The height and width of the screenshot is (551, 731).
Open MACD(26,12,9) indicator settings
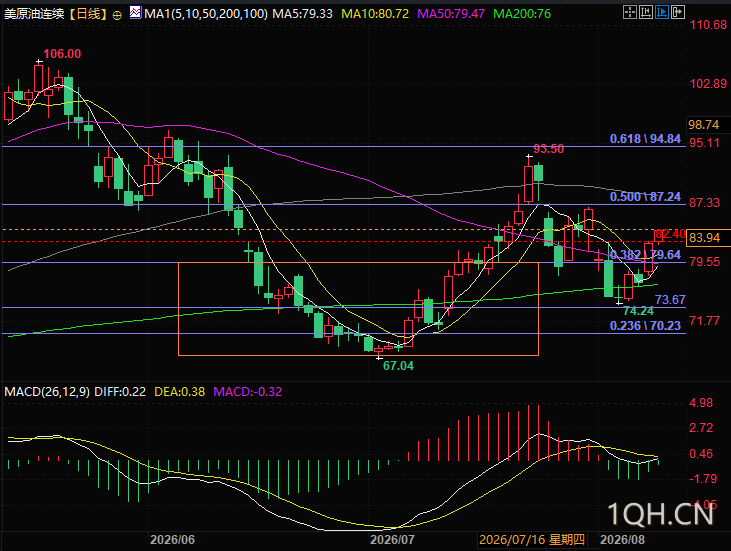click(47, 392)
